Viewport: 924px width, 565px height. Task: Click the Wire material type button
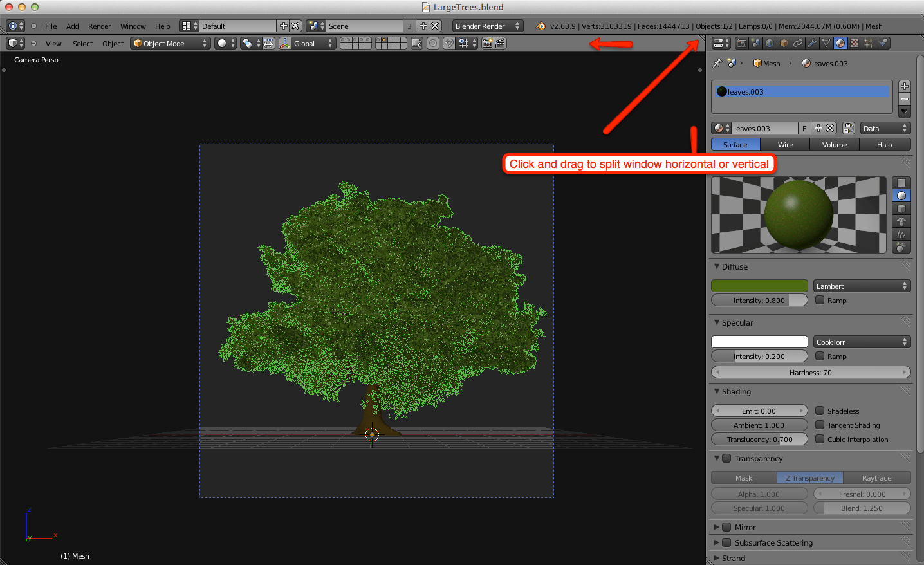tap(785, 145)
